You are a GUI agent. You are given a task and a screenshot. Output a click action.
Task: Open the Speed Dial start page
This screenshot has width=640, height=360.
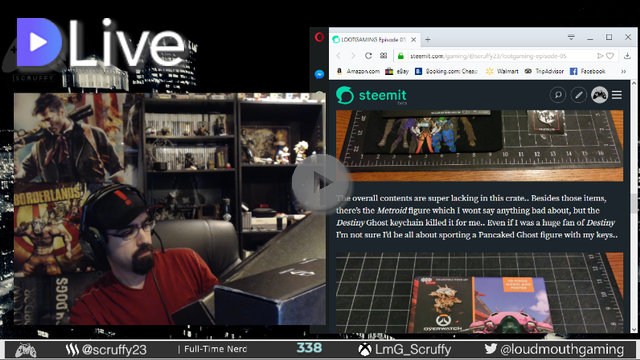(x=383, y=56)
